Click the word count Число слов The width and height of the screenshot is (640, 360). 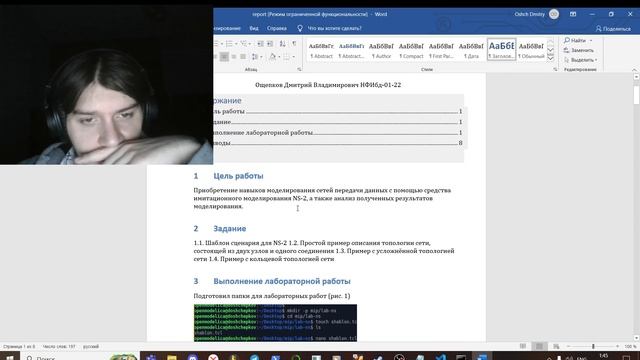pyautogui.click(x=59, y=347)
